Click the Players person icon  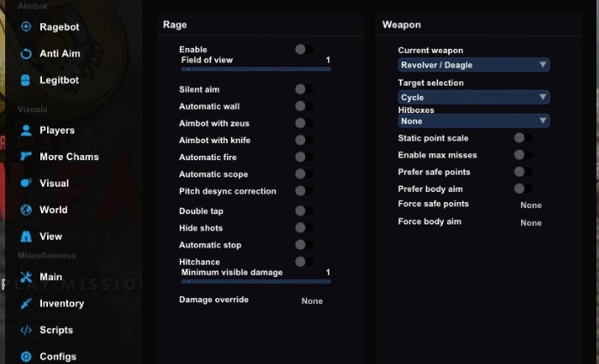pyautogui.click(x=26, y=130)
